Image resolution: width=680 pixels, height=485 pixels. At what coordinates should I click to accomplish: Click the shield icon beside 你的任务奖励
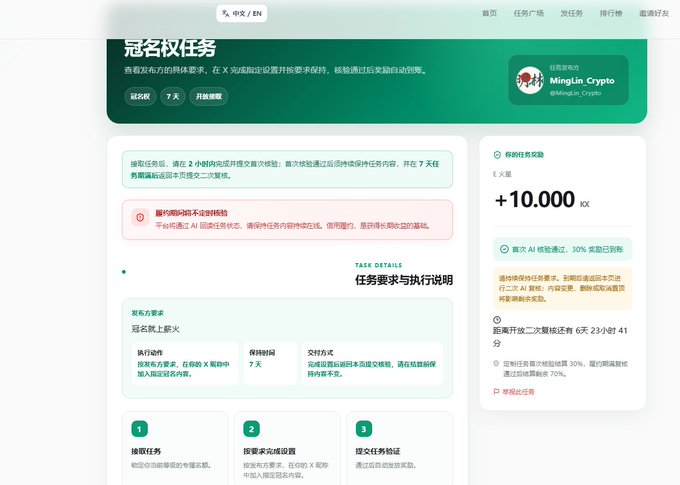(497, 155)
